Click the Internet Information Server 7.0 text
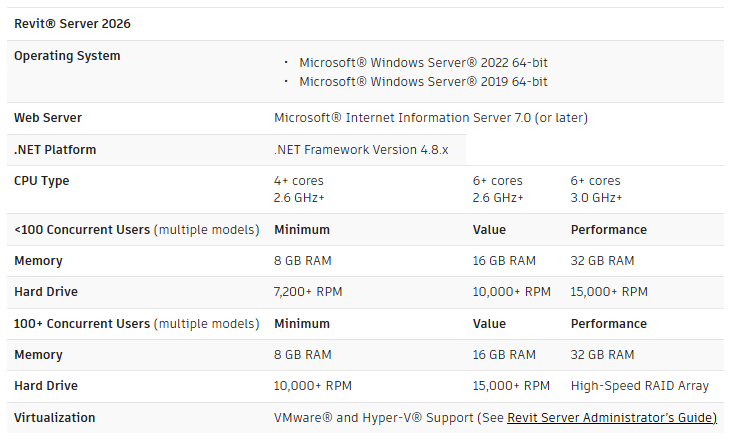This screenshot has height=442, width=754. [x=431, y=118]
